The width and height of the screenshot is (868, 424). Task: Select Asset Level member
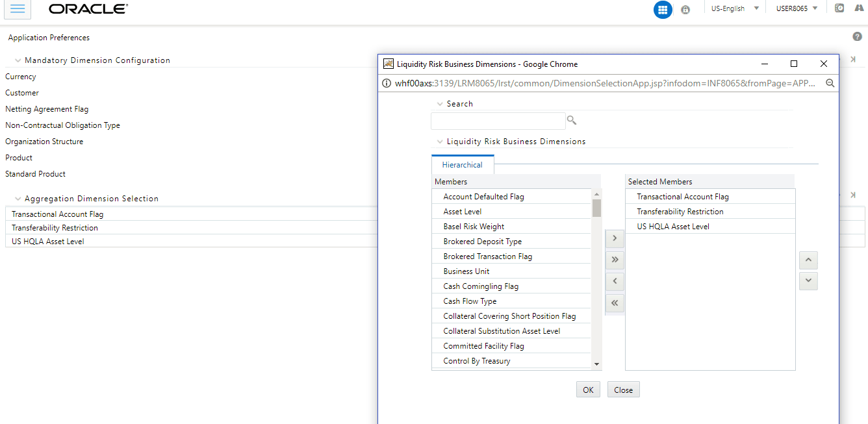pyautogui.click(x=511, y=212)
